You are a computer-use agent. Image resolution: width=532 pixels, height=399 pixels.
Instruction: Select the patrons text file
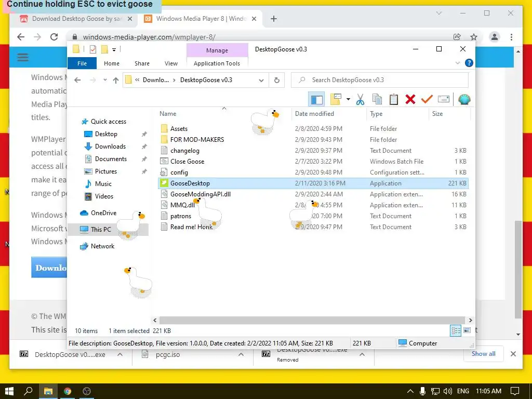point(181,216)
